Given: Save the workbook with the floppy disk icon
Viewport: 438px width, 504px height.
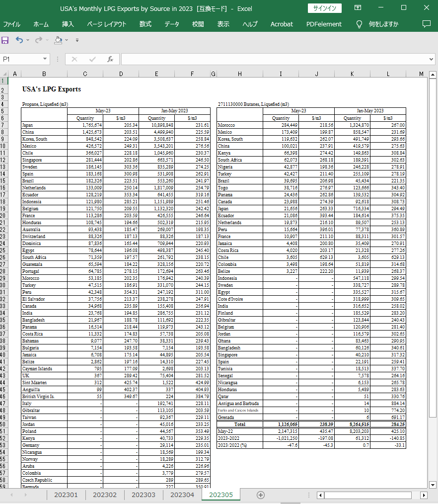Looking at the screenshot, I should tap(5, 40).
